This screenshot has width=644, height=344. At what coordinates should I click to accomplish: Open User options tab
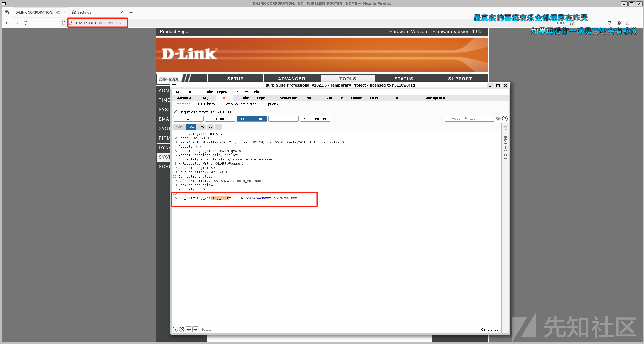(x=435, y=98)
